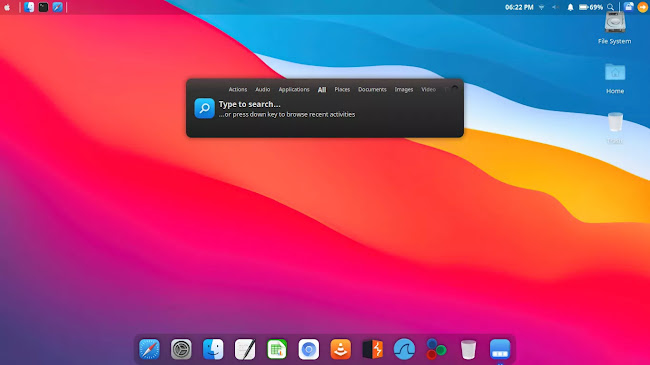Open the text editor pen icon in dock
The height and width of the screenshot is (365, 650).
(x=245, y=349)
